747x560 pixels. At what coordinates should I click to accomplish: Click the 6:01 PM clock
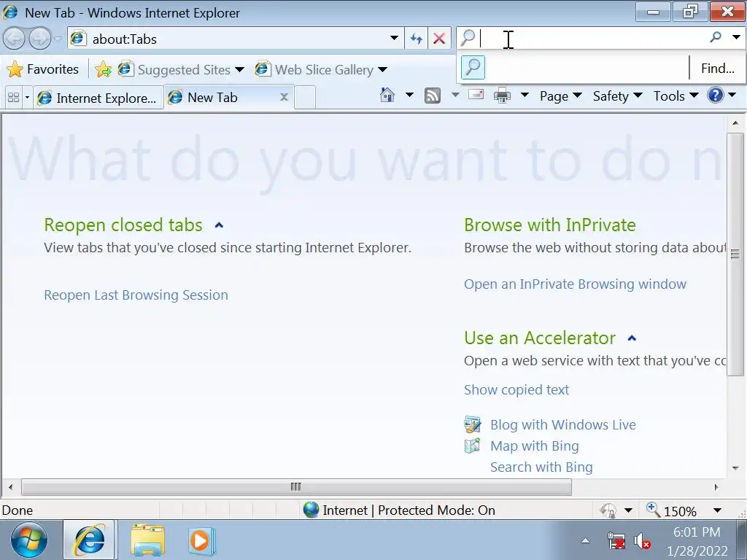(x=697, y=532)
